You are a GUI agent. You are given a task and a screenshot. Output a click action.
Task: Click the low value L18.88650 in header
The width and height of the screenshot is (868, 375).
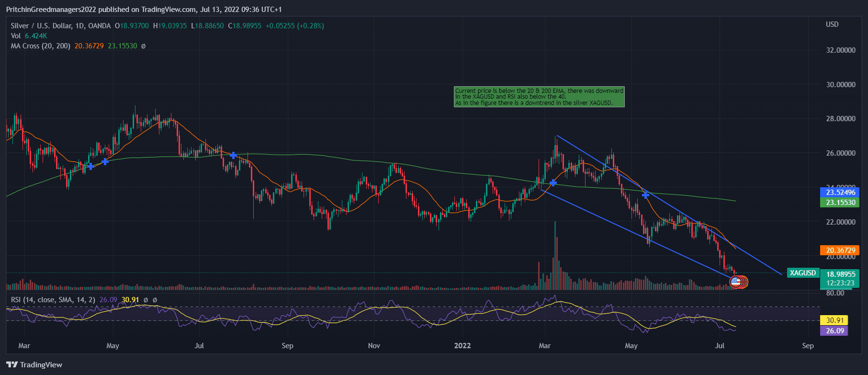(207, 26)
